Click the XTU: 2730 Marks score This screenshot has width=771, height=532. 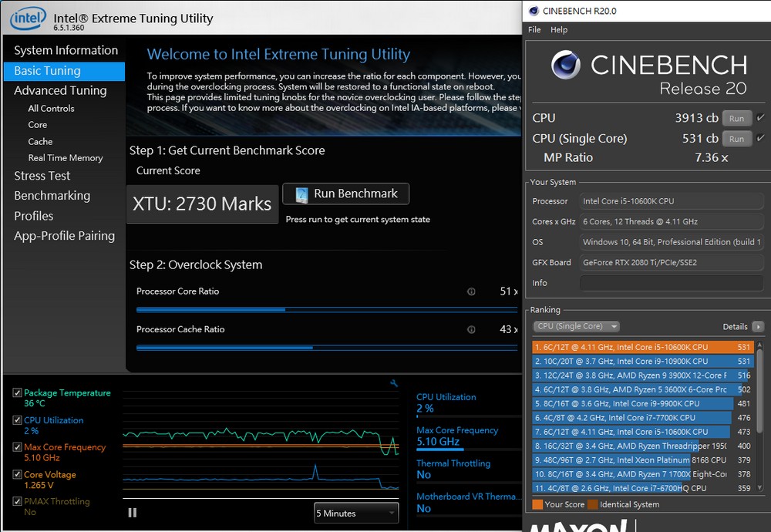coord(202,204)
